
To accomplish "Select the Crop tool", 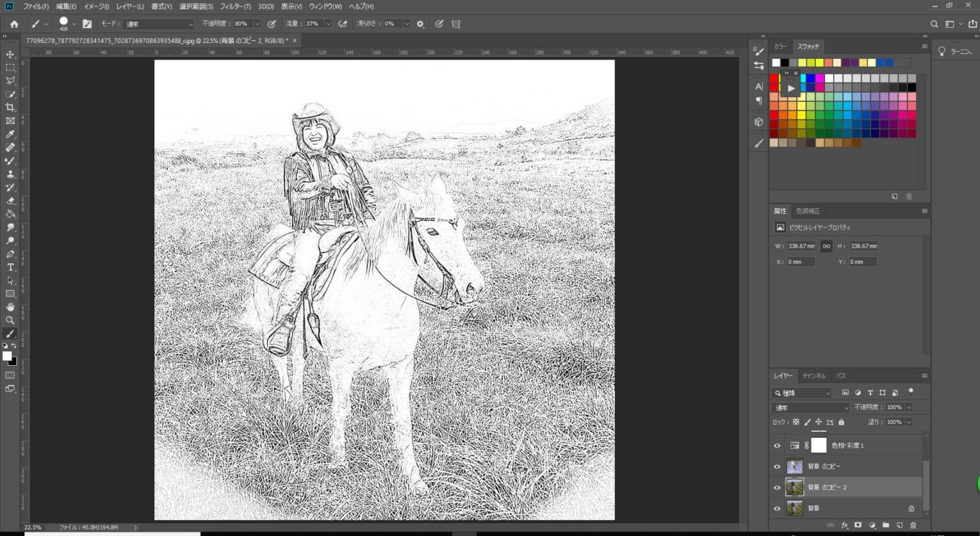I will [x=10, y=106].
